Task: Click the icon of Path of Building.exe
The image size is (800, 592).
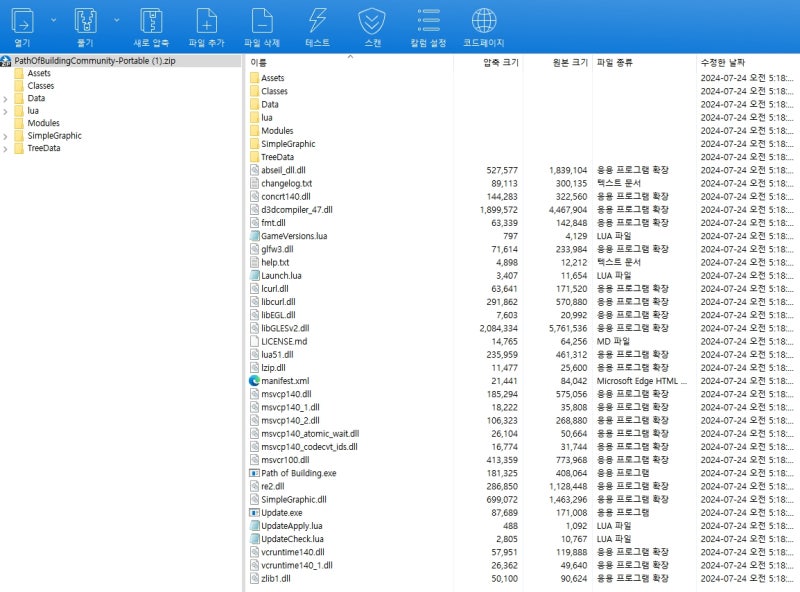Action: coord(254,473)
